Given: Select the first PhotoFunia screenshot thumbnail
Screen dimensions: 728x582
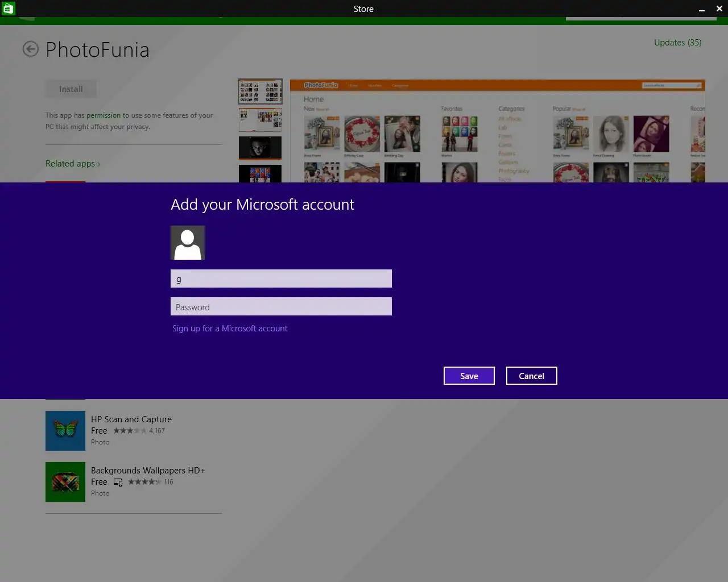Looking at the screenshot, I should 260,92.
